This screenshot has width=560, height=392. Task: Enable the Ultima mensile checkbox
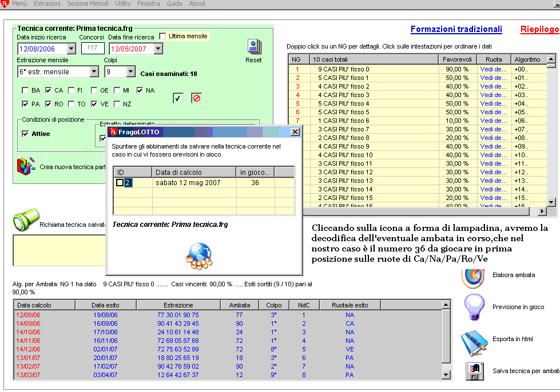pyautogui.click(x=162, y=36)
